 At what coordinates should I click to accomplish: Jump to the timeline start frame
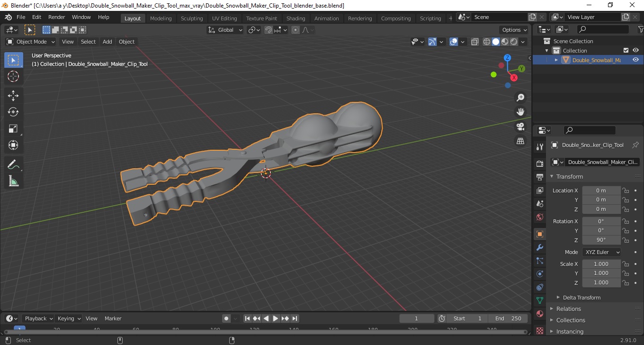click(247, 318)
